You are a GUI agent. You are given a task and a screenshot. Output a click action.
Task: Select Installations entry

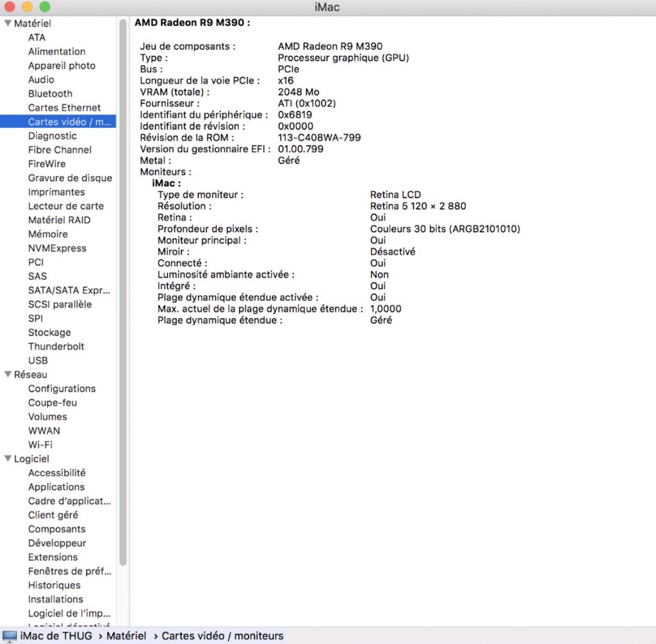[56, 599]
